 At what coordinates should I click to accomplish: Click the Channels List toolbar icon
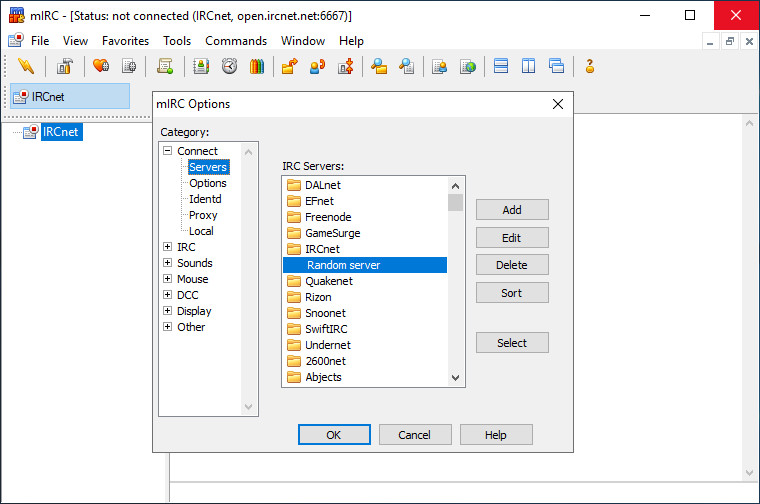click(x=129, y=66)
